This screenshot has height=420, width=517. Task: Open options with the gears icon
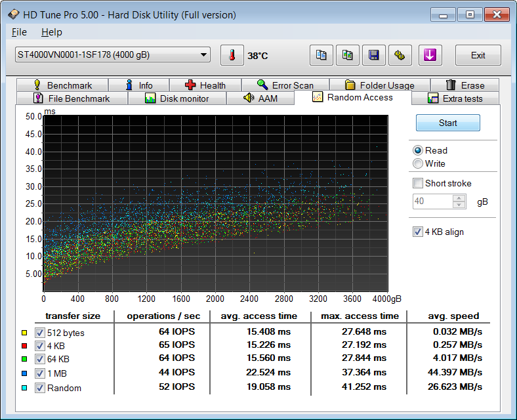click(x=400, y=55)
